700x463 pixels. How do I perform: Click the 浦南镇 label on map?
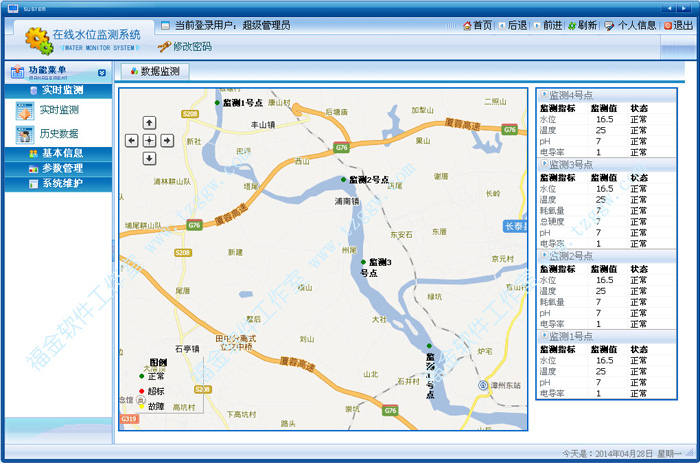coord(347,201)
